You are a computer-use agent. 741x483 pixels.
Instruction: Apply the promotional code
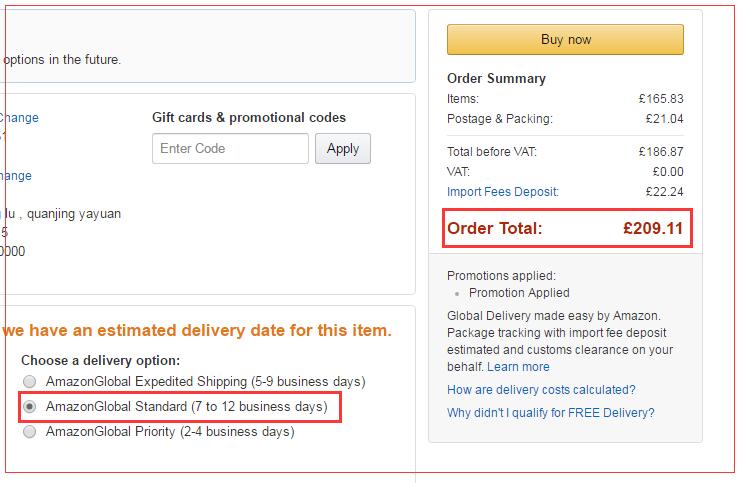coord(343,148)
